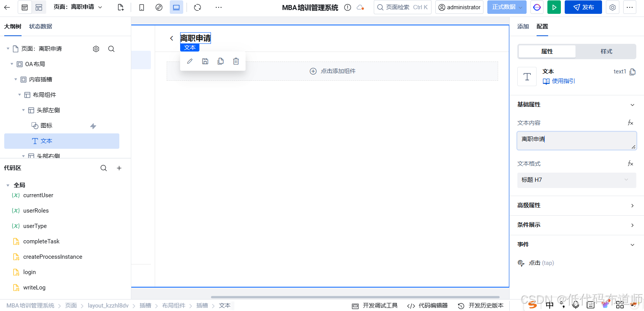Viewport: 644px width, 311px height.
Task: Switch to the 添加 tab
Action: [523, 27]
